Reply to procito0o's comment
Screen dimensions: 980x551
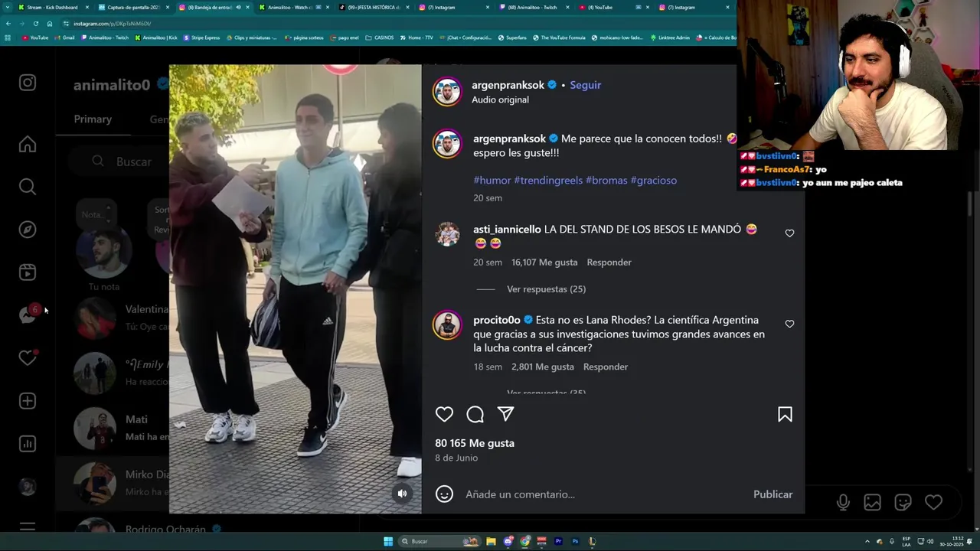click(x=605, y=367)
